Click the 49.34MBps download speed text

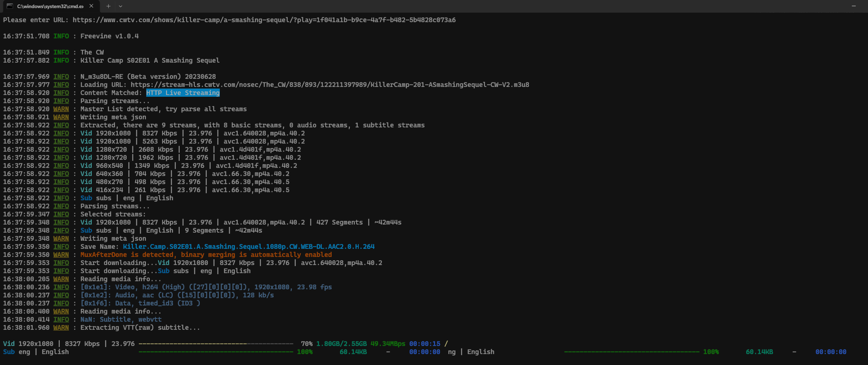tap(388, 344)
